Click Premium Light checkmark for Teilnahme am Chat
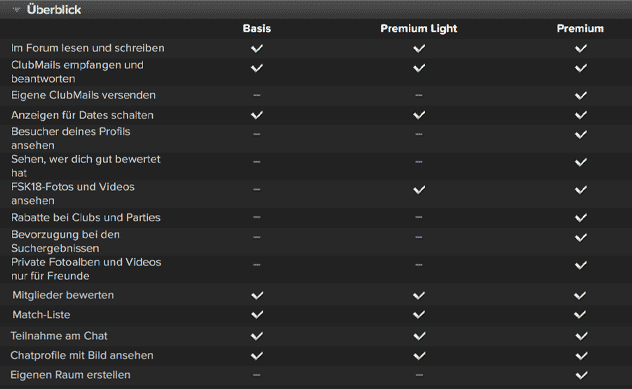Screen dimensions: 632x389 419,336
